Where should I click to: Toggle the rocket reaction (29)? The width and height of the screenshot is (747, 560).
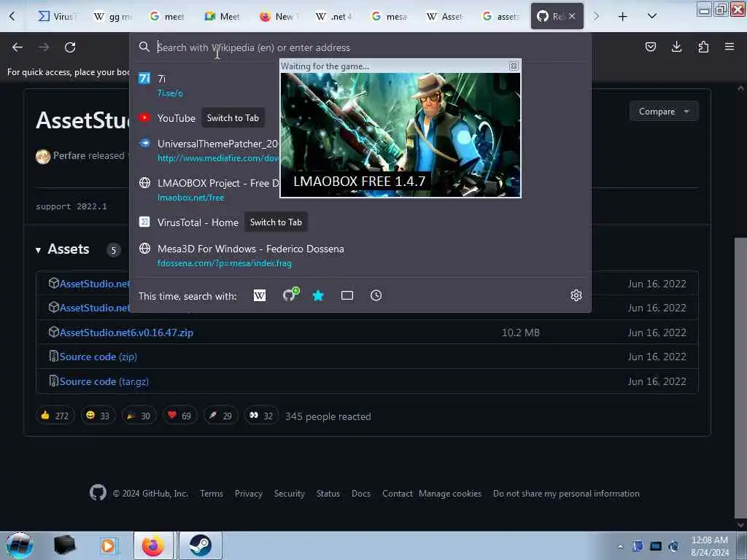pyautogui.click(x=220, y=416)
